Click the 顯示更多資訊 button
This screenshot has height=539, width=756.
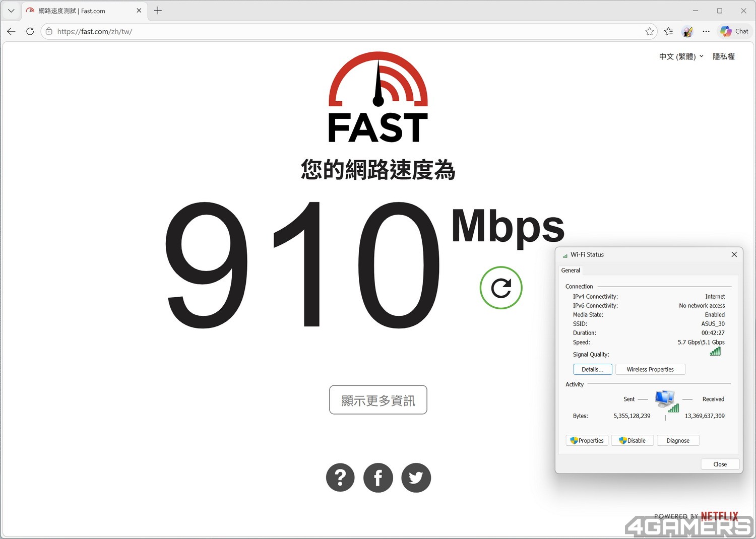point(378,400)
